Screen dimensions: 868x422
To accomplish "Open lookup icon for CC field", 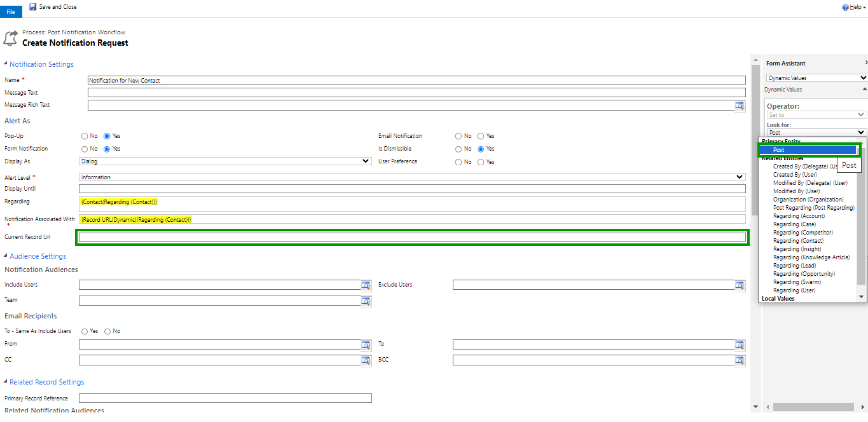I will 366,360.
